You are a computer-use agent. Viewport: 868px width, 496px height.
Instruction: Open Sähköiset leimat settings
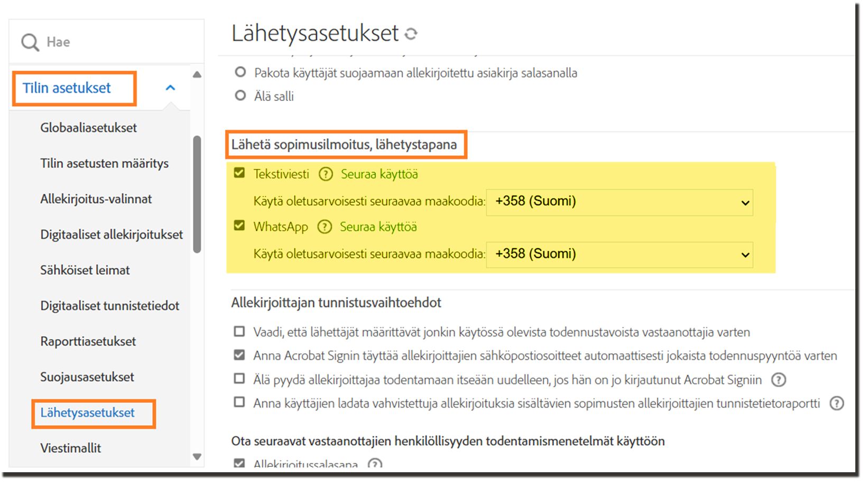85,270
